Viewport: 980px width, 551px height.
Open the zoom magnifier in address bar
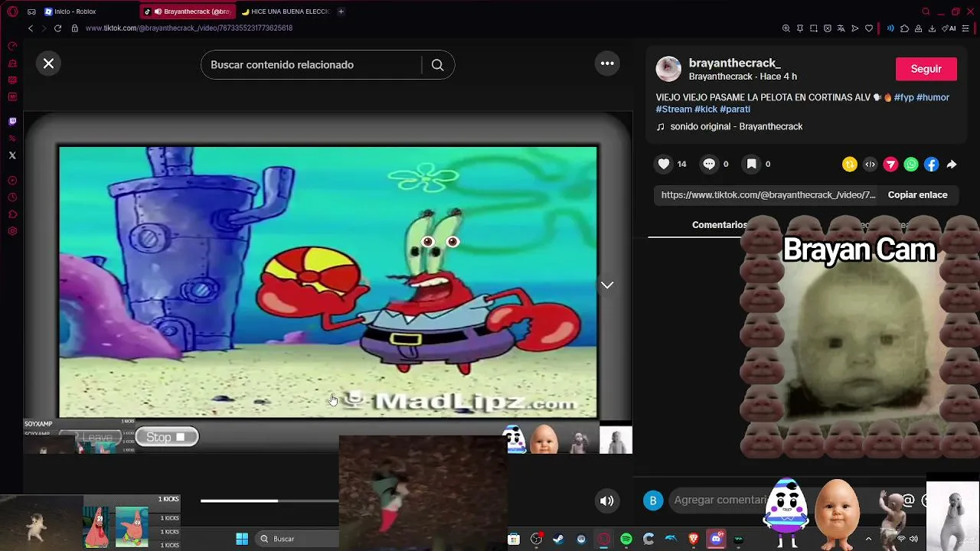(786, 28)
